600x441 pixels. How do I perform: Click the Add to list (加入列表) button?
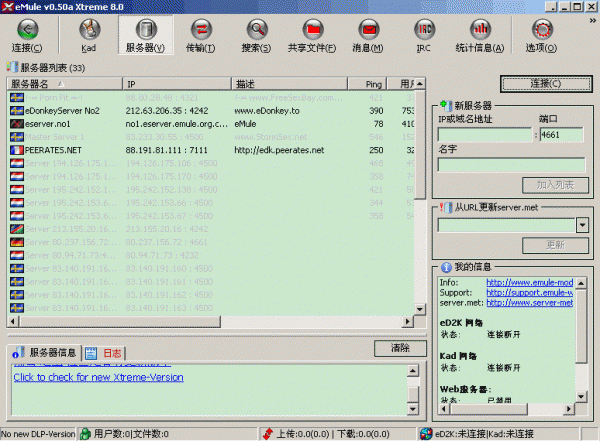[x=555, y=185]
